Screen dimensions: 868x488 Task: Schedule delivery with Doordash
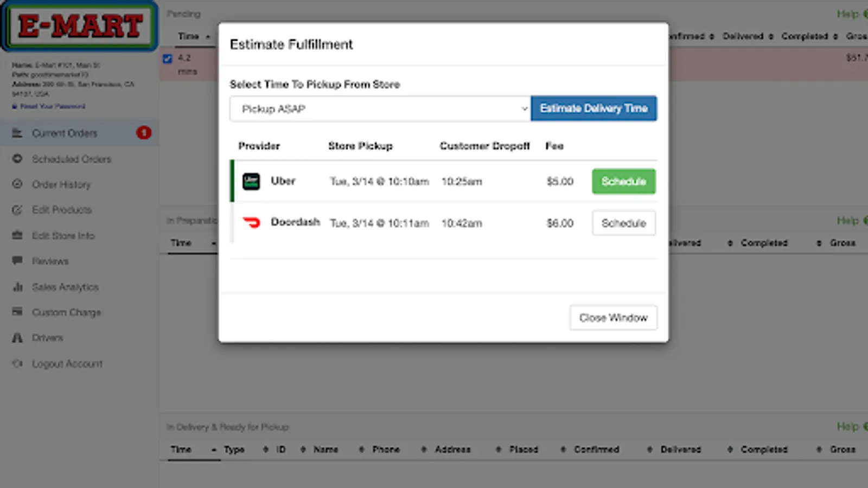[x=623, y=223]
